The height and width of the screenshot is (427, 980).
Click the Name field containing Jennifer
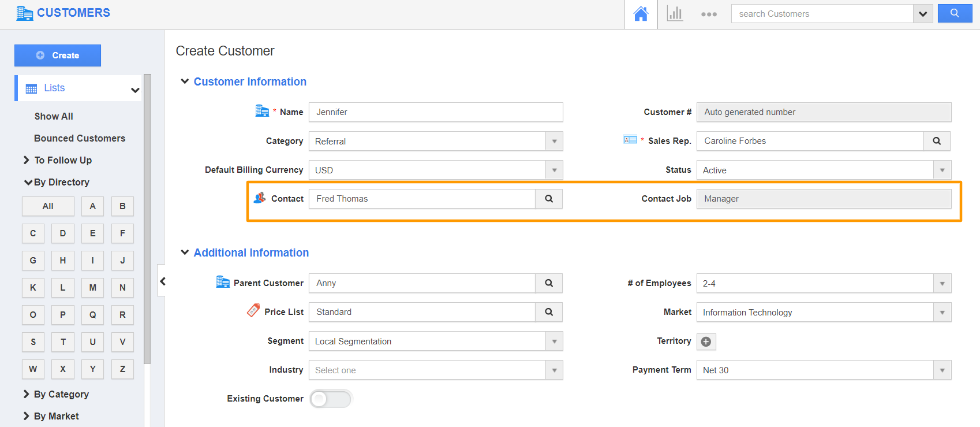[x=436, y=112]
